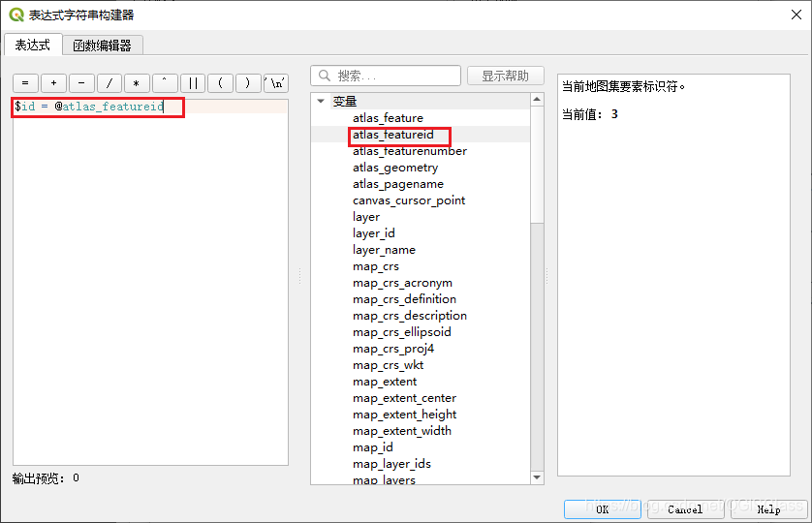Click the search magnifier icon
The width and height of the screenshot is (812, 523).
325,76
